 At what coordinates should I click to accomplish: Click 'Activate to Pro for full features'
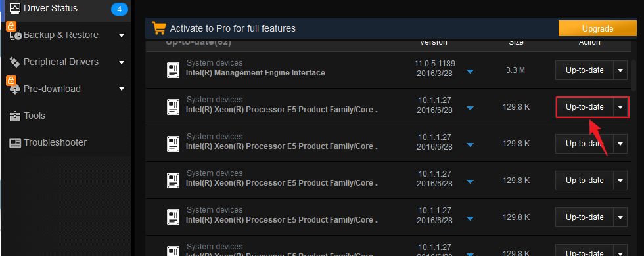click(x=233, y=28)
